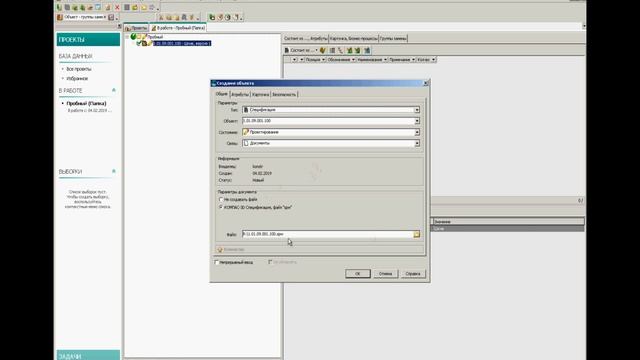Image resolution: width=640 pixels, height=360 pixels.
Task: Click the Отмена button
Action: click(385, 274)
